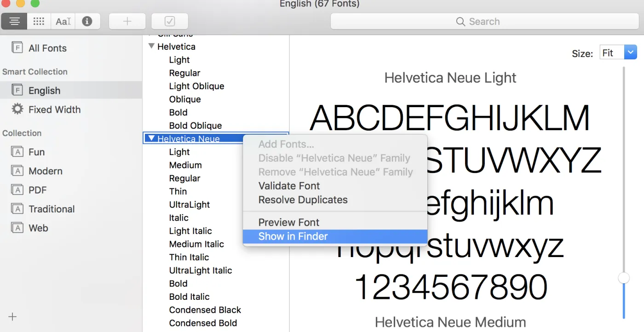
Task: Select Helvetica Neue Condensed Black
Action: pos(205,310)
